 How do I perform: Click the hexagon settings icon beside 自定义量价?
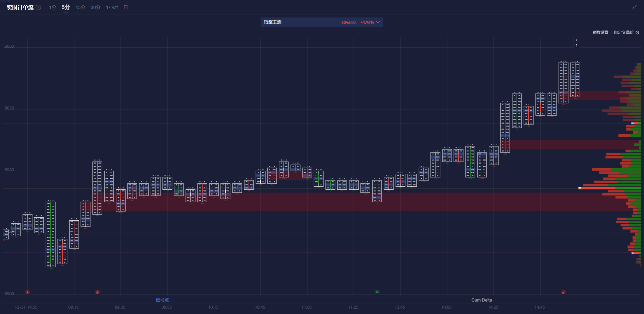pos(637,33)
